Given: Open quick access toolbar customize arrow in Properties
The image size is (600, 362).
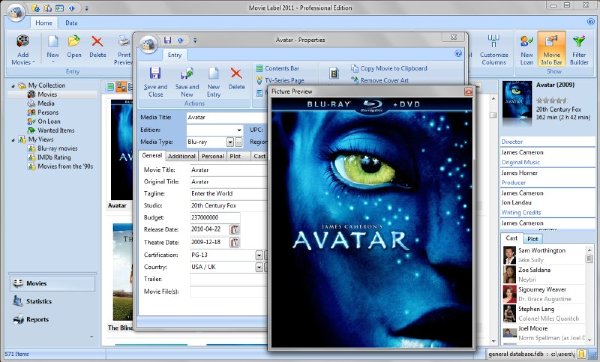Looking at the screenshot, I should click(x=195, y=40).
